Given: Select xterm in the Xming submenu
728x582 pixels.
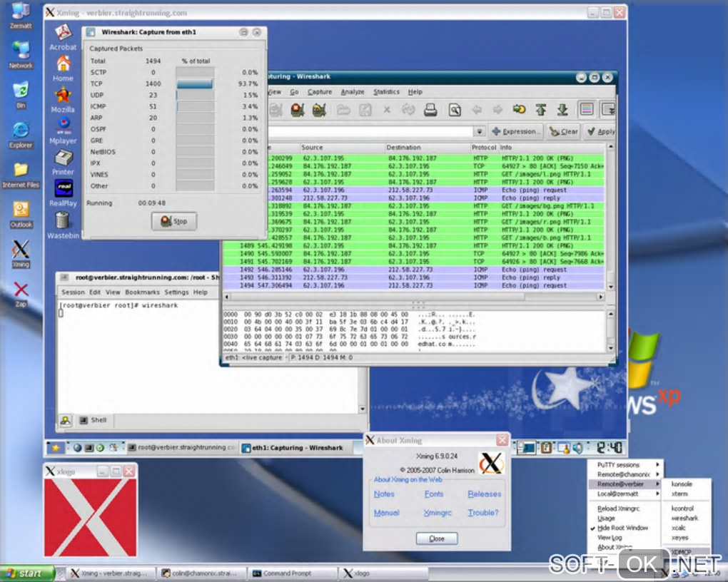Looking at the screenshot, I should 679,494.
